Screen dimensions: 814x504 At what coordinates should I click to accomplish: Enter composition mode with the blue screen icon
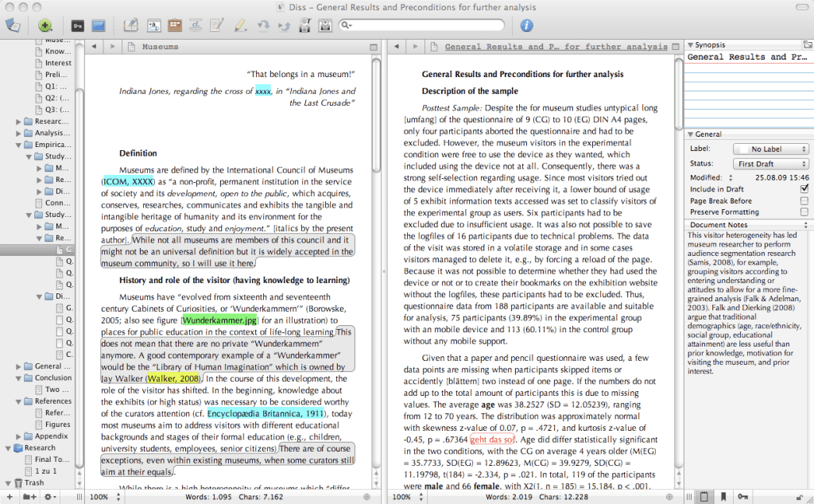click(99, 25)
